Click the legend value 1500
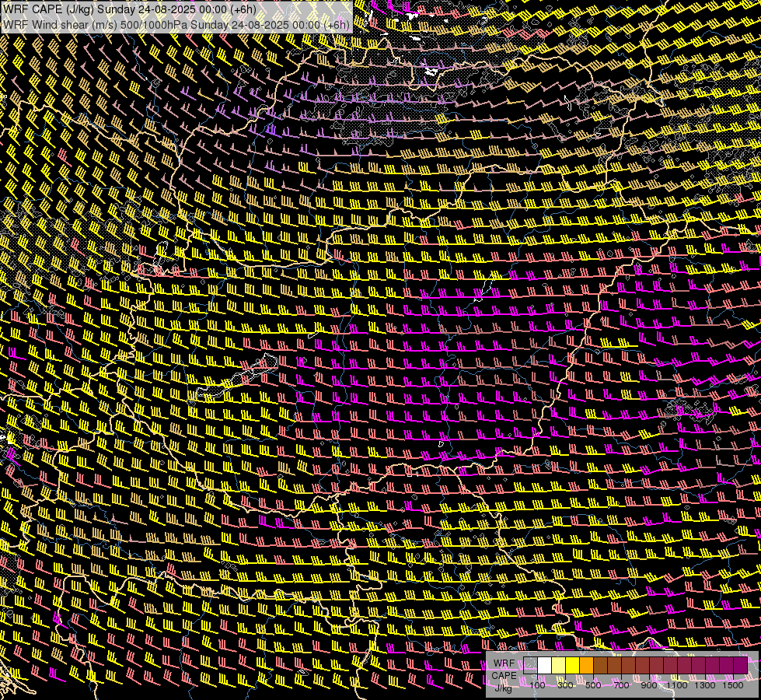 coord(733,685)
